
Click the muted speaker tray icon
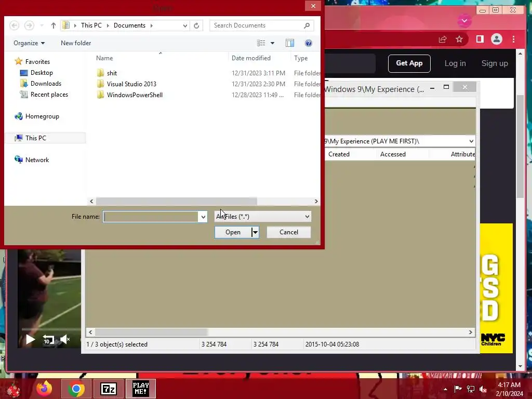(483, 389)
